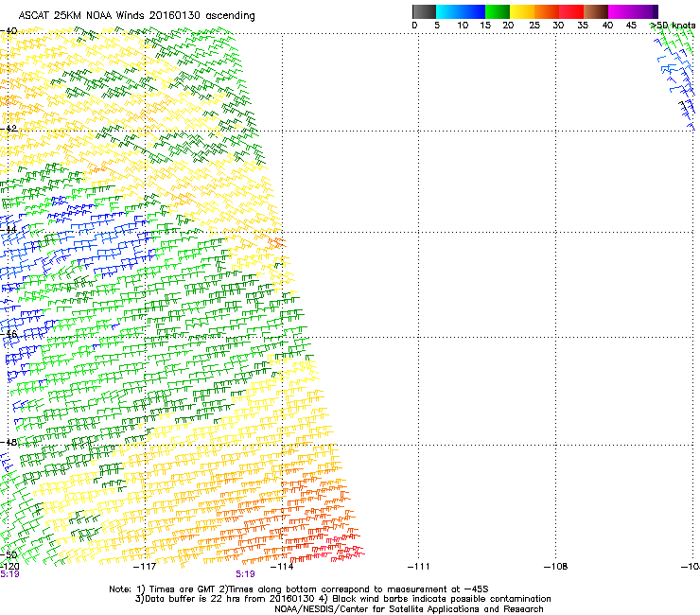Click the 'NOAA/NESDIS/Center for Satellite Applications and Research' credit
This screenshot has width=700, height=615.
[x=409, y=609]
